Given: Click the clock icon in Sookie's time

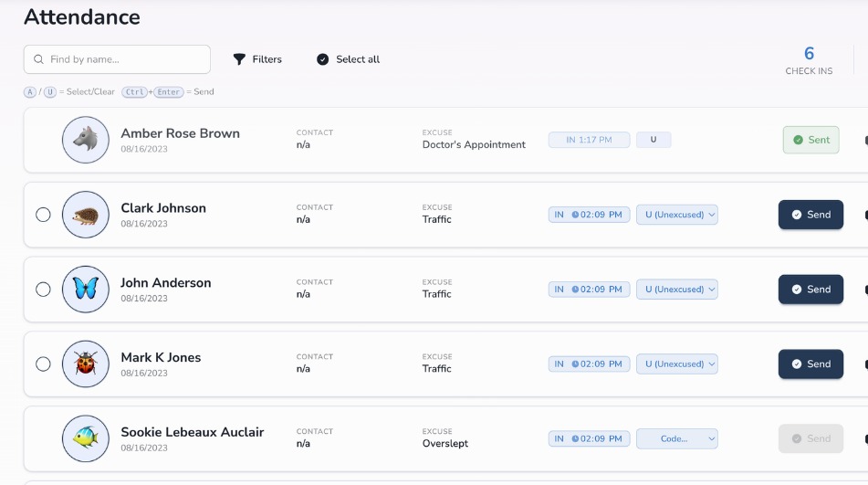Looking at the screenshot, I should pyautogui.click(x=575, y=439).
